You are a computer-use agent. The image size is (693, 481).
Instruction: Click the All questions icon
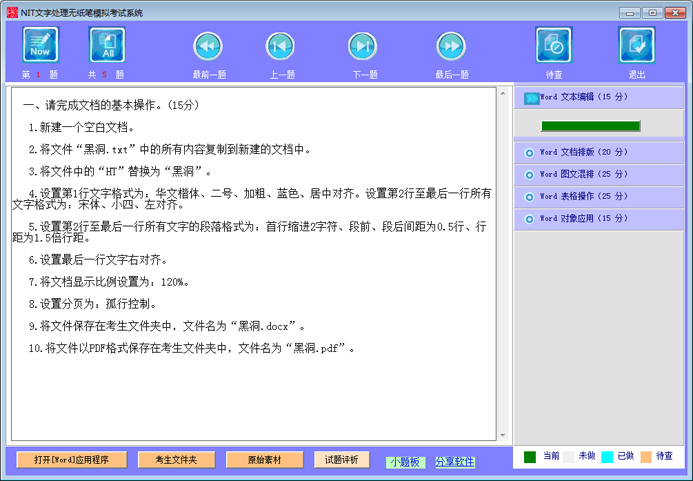click(x=107, y=45)
